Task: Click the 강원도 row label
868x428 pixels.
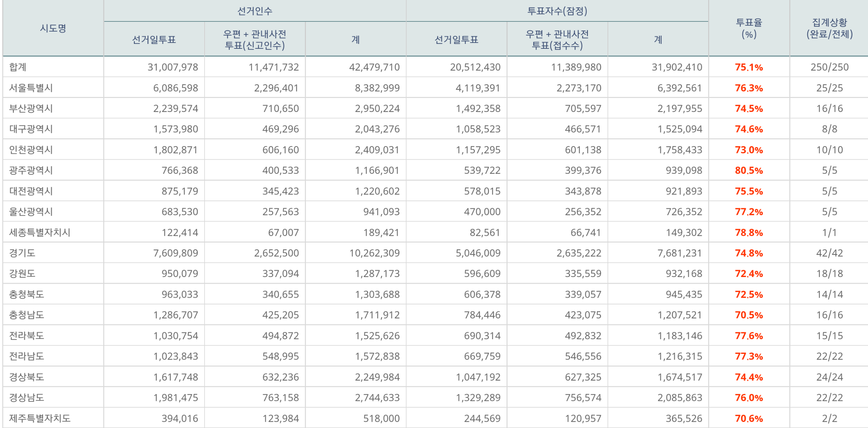Action: tap(22, 274)
